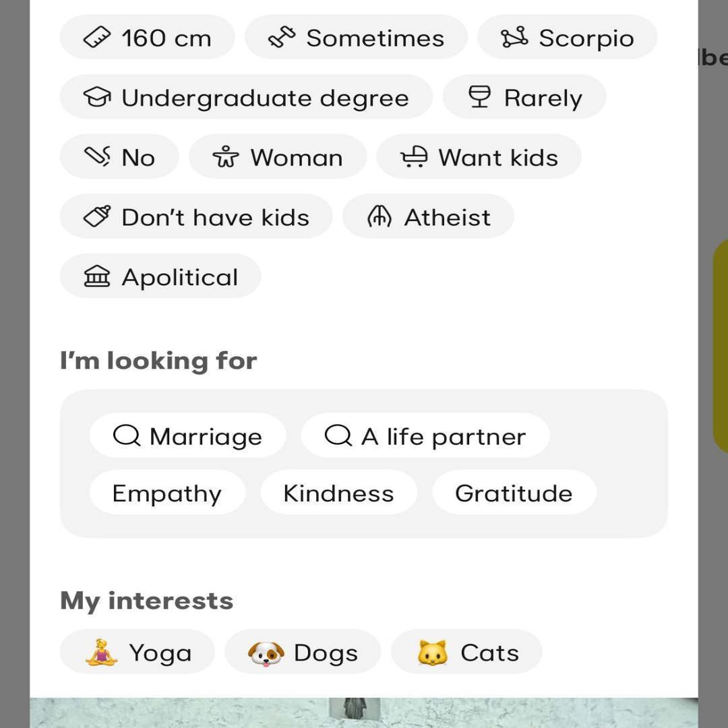Tap the Cats interest chip
This screenshot has height=728, width=728.
[466, 653]
